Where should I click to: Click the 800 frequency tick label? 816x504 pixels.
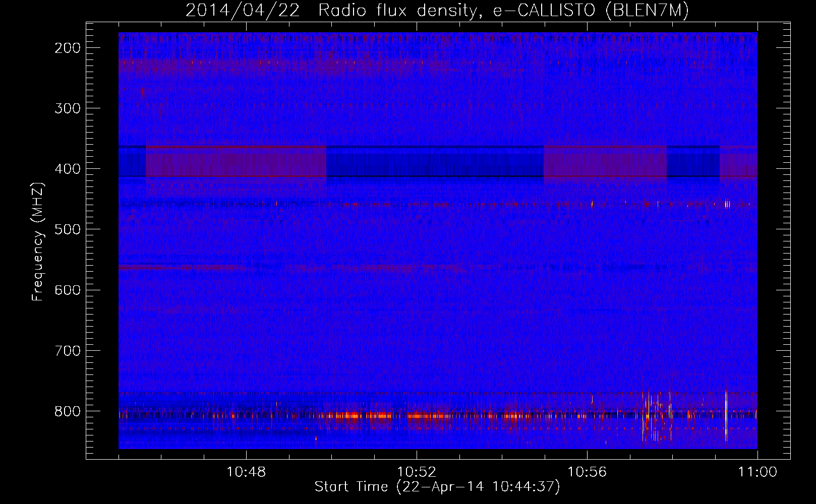[x=67, y=411]
